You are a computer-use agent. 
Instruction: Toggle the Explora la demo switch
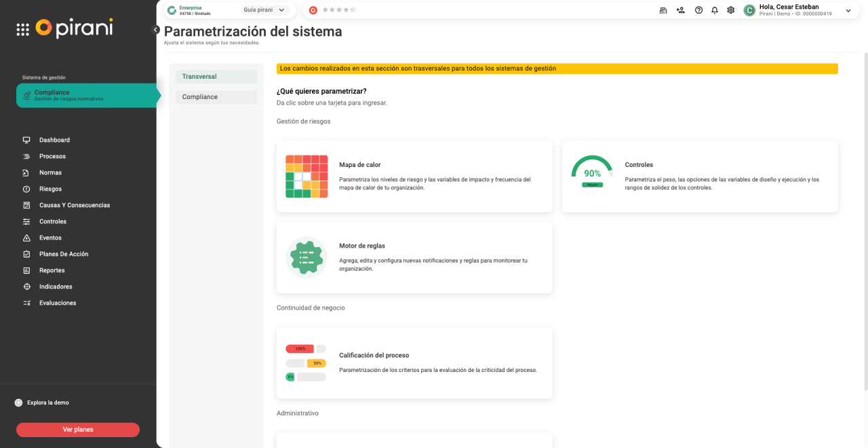pos(19,403)
